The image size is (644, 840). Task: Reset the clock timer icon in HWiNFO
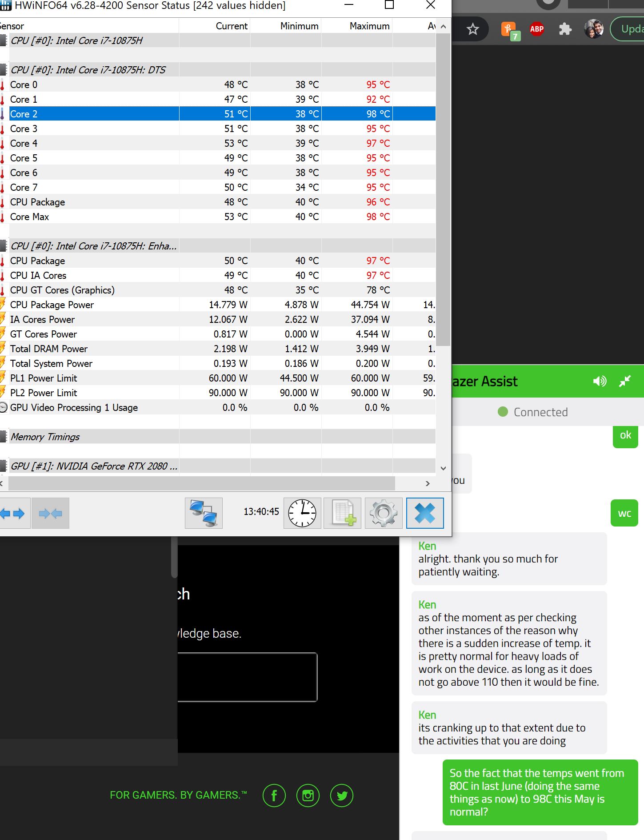[302, 513]
